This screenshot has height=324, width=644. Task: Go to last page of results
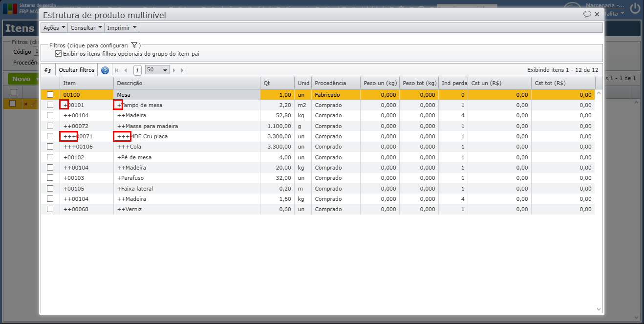click(x=183, y=70)
